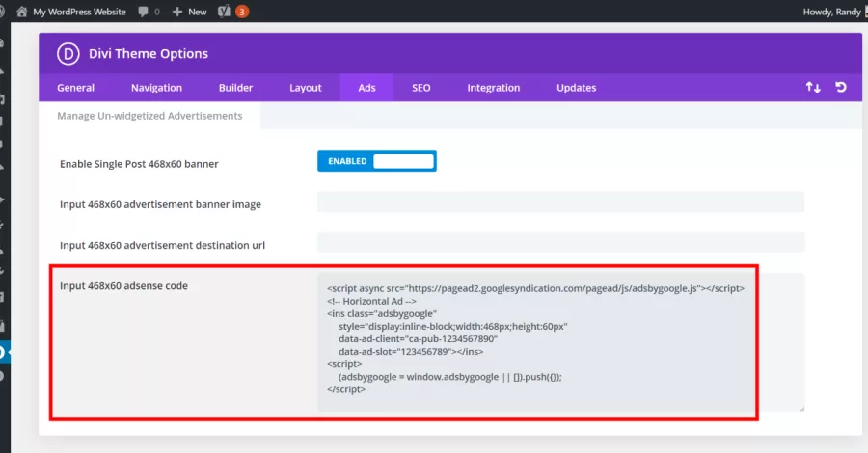868x453 pixels.
Task: Click the plus New content button
Action: click(x=189, y=12)
